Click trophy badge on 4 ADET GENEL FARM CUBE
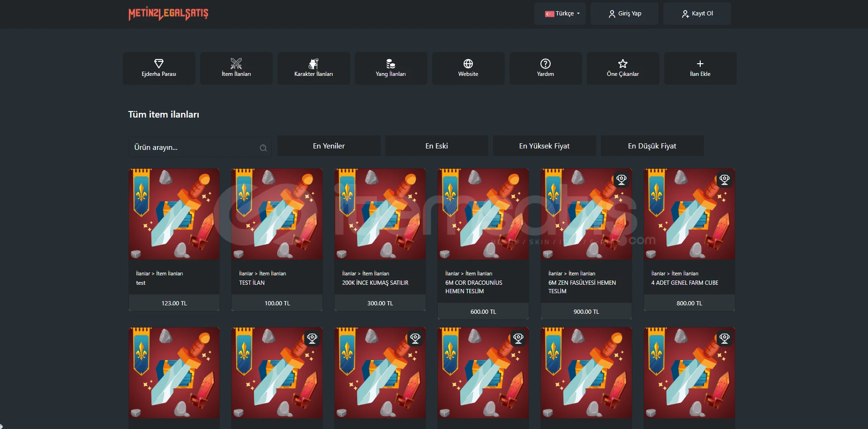This screenshot has height=429, width=868. pyautogui.click(x=725, y=179)
